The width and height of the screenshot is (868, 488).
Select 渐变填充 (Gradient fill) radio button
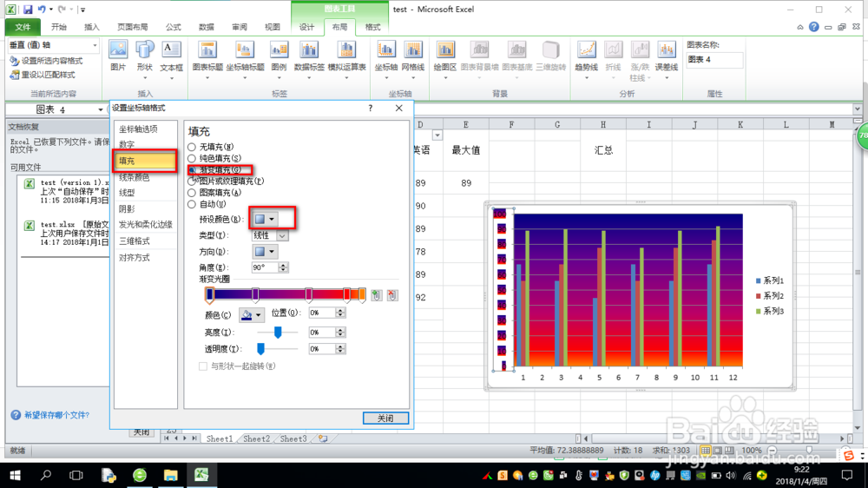[x=192, y=170]
